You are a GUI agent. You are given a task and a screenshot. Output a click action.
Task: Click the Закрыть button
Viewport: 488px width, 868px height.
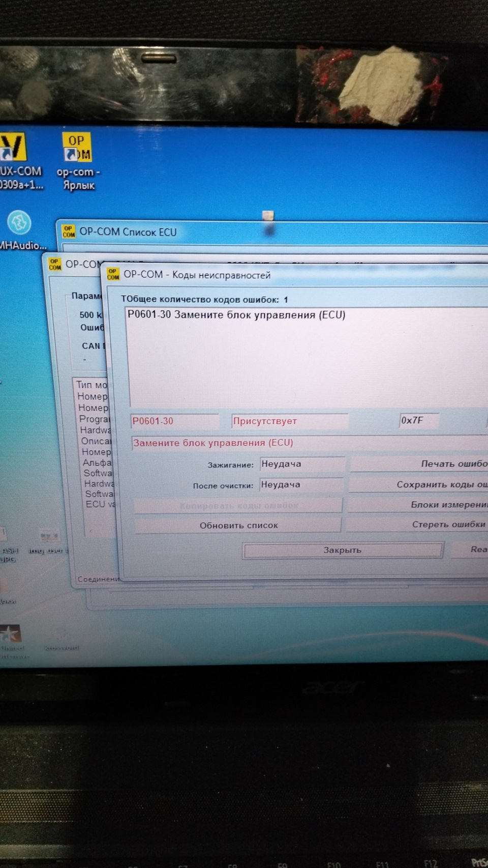pyautogui.click(x=343, y=550)
